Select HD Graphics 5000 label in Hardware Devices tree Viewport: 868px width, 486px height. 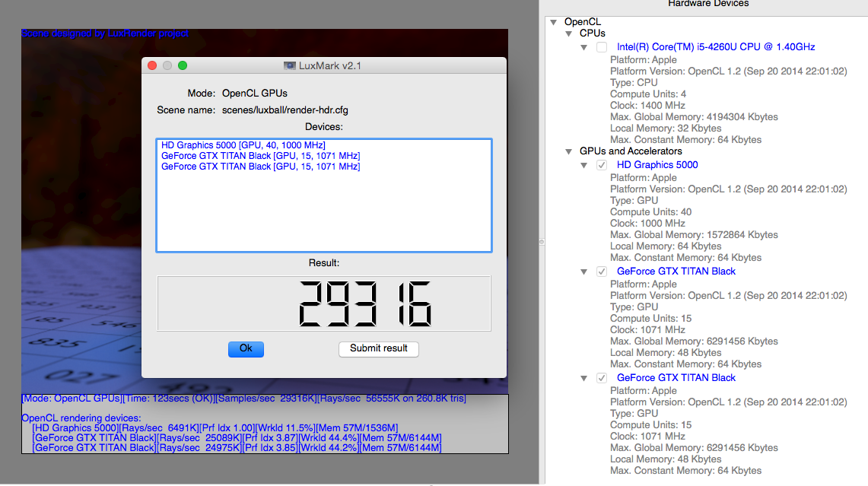657,165
